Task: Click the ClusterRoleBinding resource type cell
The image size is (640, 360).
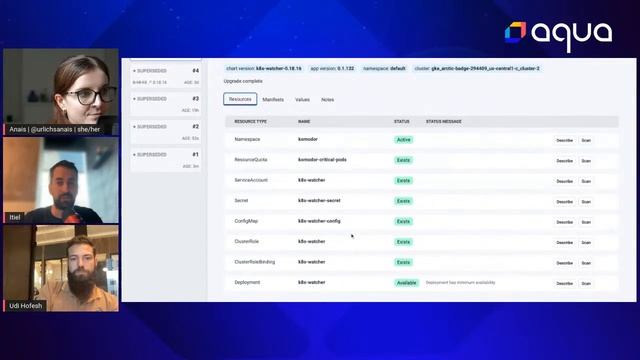Action: pos(255,262)
